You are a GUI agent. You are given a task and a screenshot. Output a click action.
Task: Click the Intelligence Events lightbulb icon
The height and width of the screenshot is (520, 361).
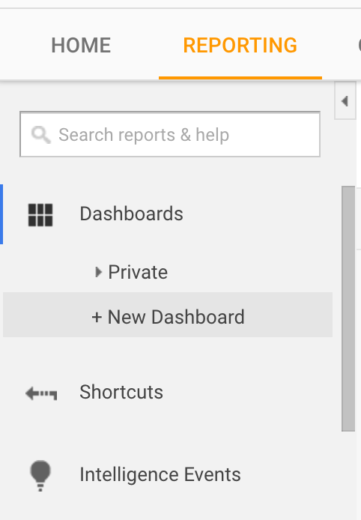tap(40, 476)
